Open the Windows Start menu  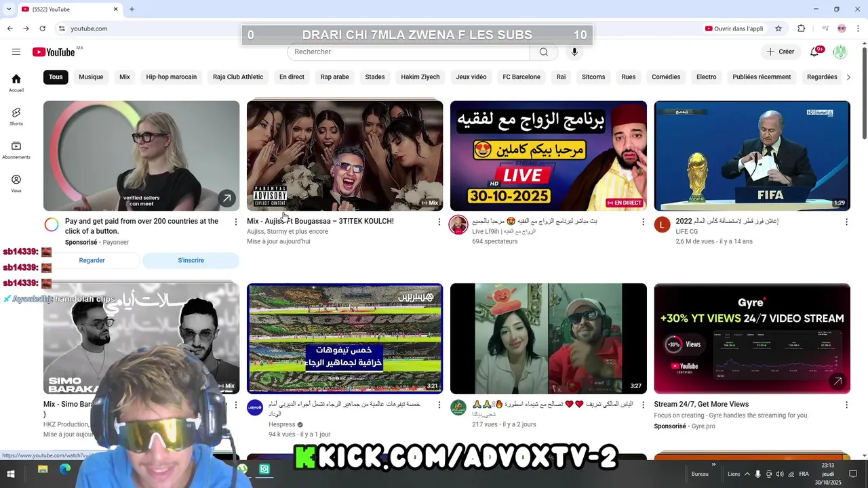coord(10,474)
